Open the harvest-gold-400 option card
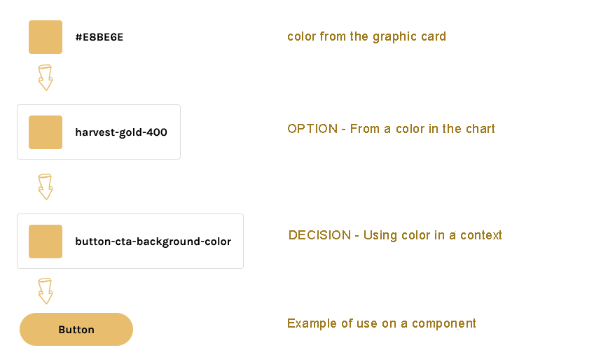608x364 pixels. [x=99, y=132]
